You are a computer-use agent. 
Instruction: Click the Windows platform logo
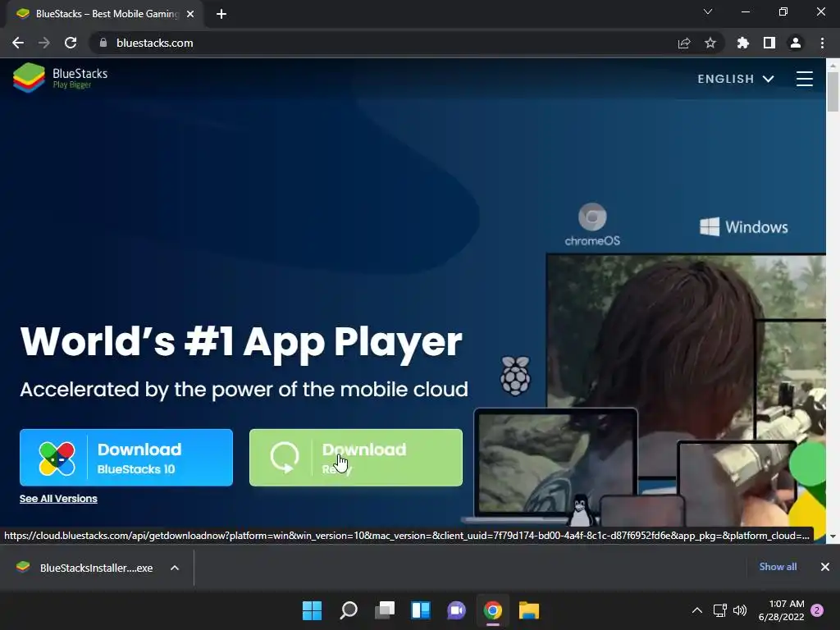tap(743, 226)
